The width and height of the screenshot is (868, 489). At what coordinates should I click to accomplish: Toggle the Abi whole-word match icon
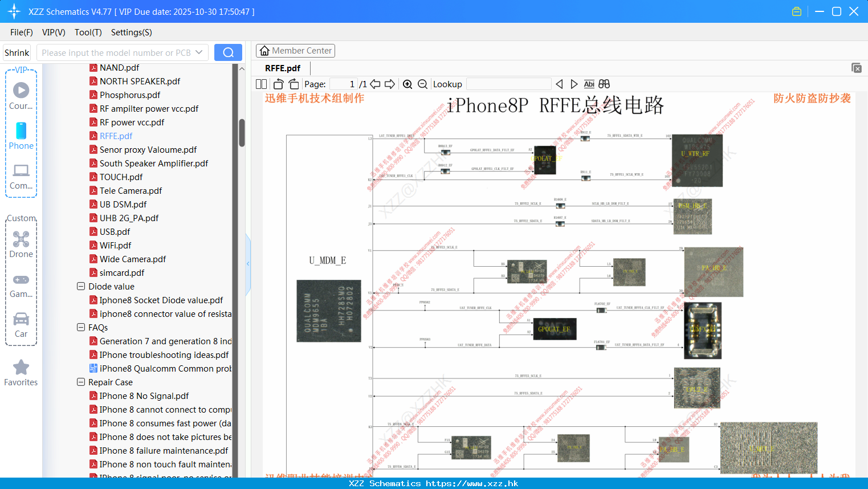click(589, 84)
